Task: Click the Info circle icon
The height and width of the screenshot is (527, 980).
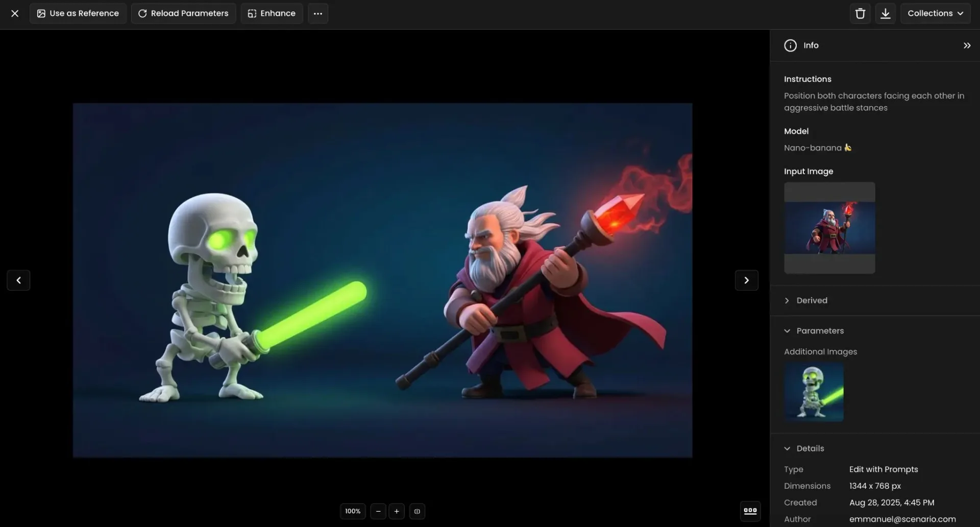Action: pos(790,45)
